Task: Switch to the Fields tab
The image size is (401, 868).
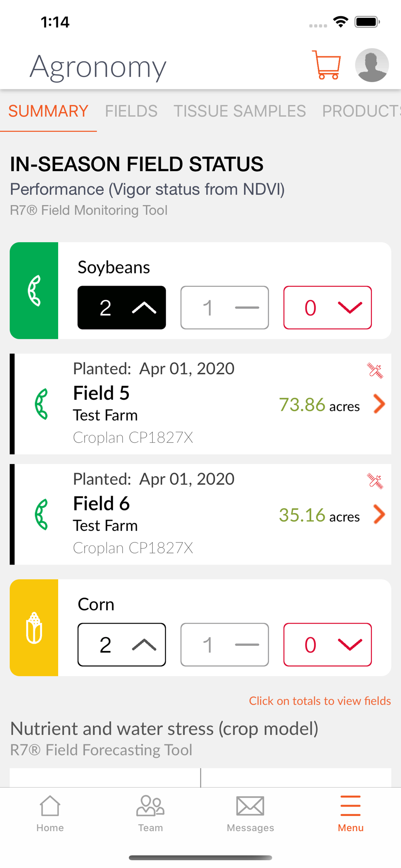Action: (131, 111)
